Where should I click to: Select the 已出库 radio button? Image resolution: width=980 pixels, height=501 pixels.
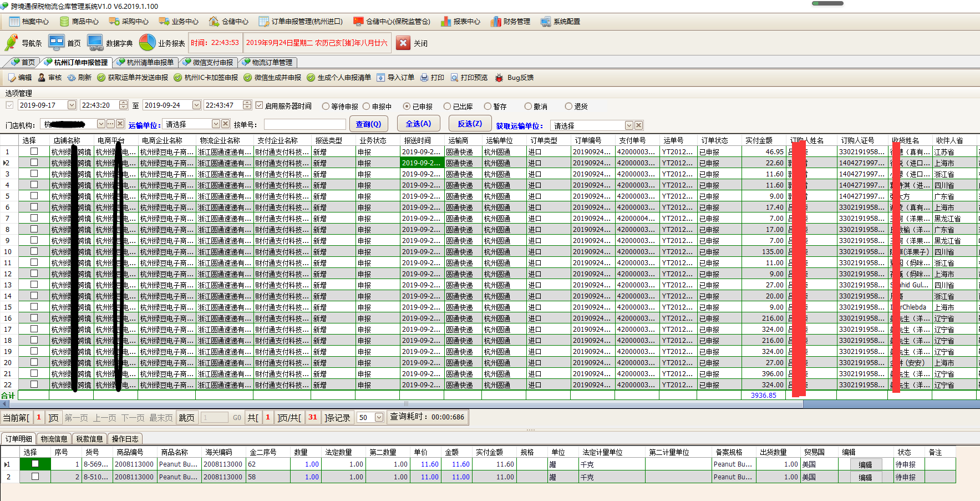(447, 106)
